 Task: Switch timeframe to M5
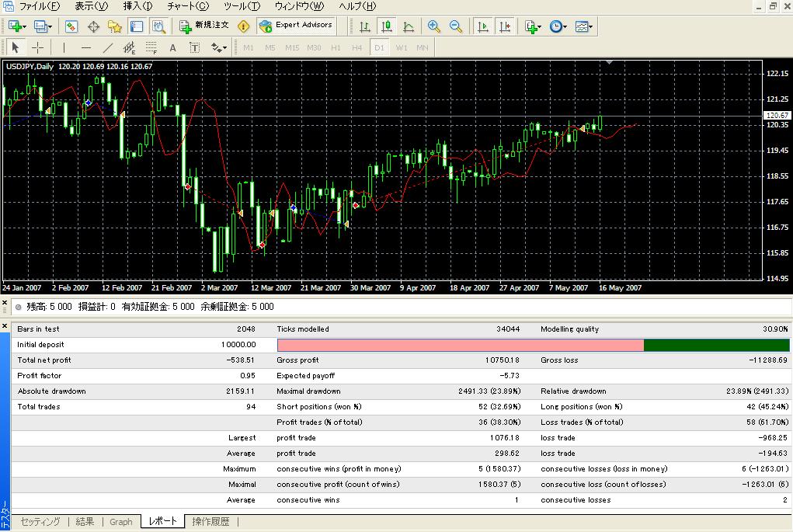click(x=270, y=47)
